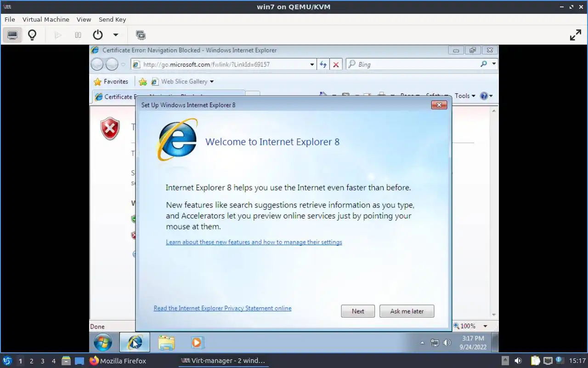Show virtual hardware details lightbulb

[32, 35]
